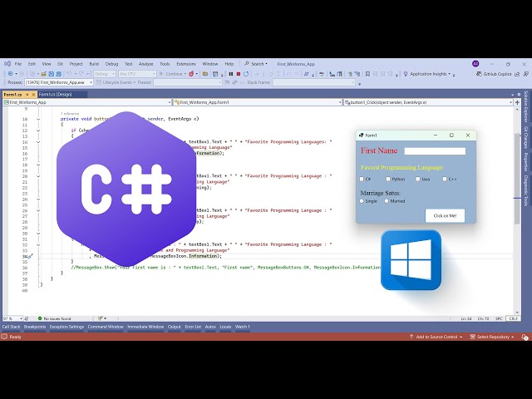Click the First Name text box in form1
The width and height of the screenshot is (532, 399).
[435, 151]
